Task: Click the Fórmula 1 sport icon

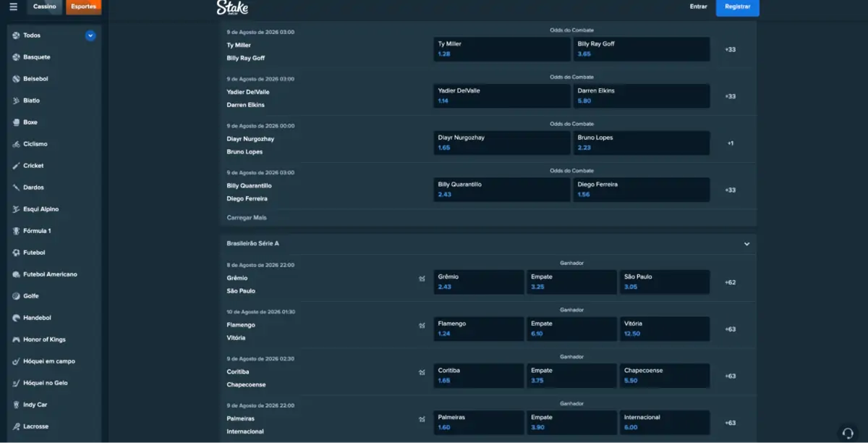Action: (16, 231)
